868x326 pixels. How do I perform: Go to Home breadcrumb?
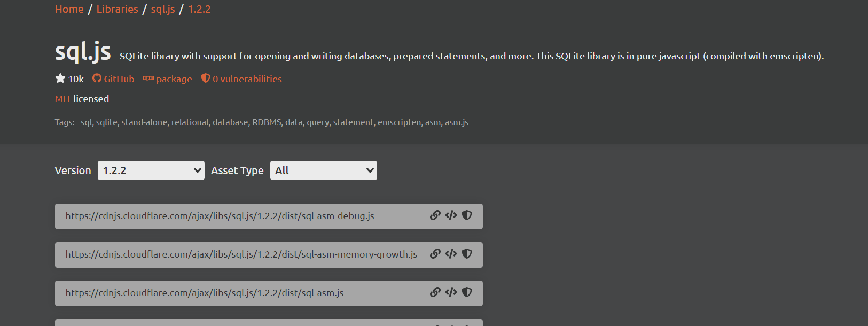coord(69,9)
